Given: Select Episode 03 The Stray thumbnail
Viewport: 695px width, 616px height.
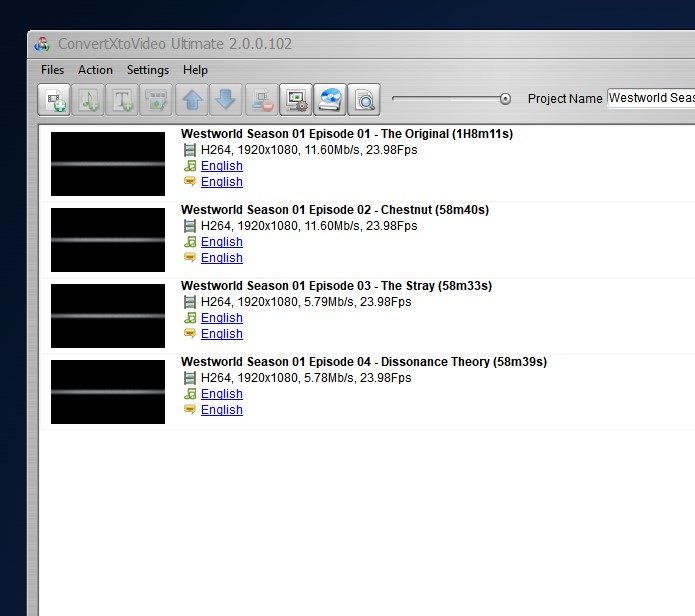Looking at the screenshot, I should tap(108, 316).
